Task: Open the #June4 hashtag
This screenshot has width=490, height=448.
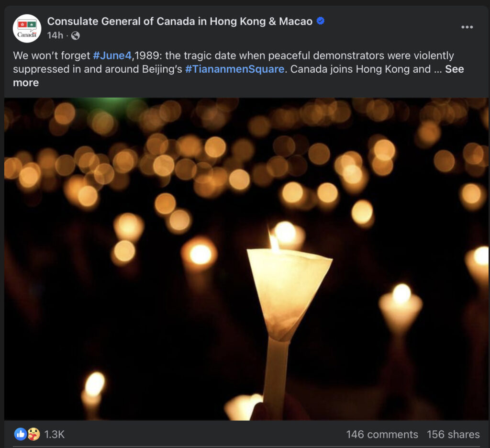Action: click(112, 56)
